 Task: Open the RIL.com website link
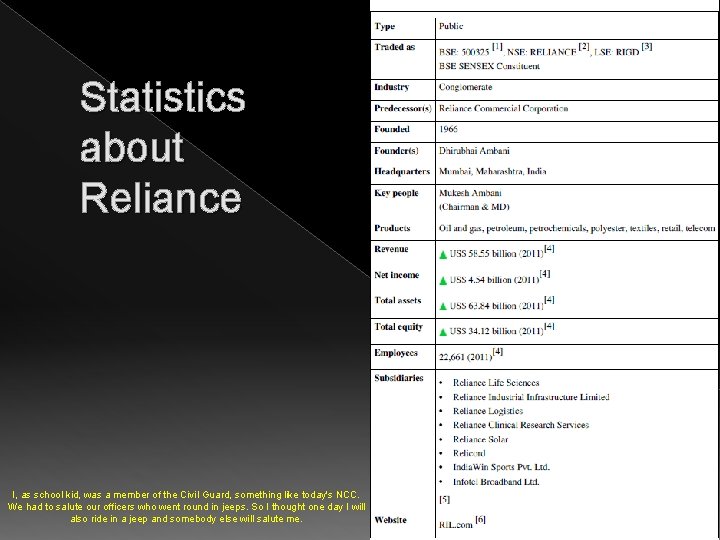coord(456,524)
